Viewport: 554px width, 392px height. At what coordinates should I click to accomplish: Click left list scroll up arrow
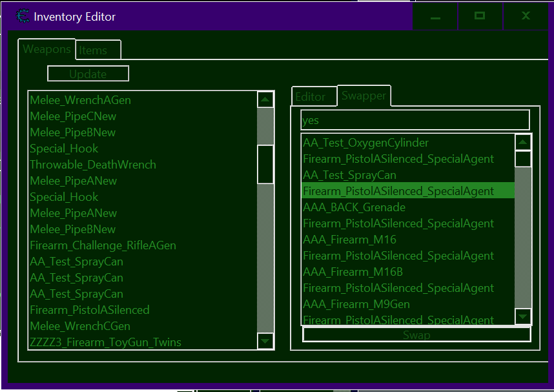click(265, 99)
